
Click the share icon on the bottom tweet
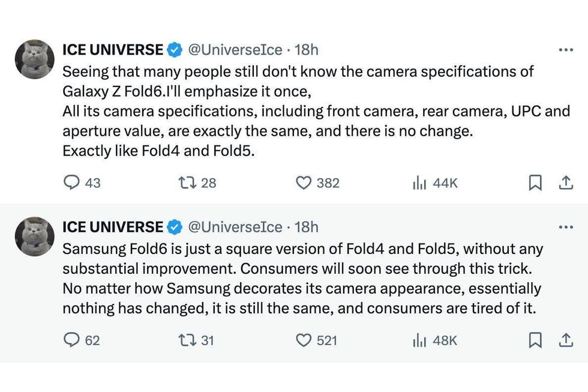click(566, 340)
